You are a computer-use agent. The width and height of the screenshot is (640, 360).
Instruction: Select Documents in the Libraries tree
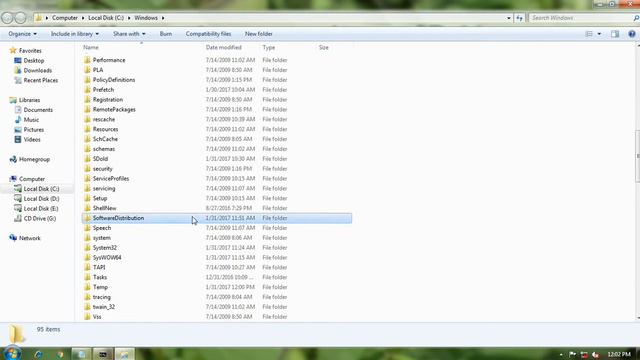(x=38, y=110)
